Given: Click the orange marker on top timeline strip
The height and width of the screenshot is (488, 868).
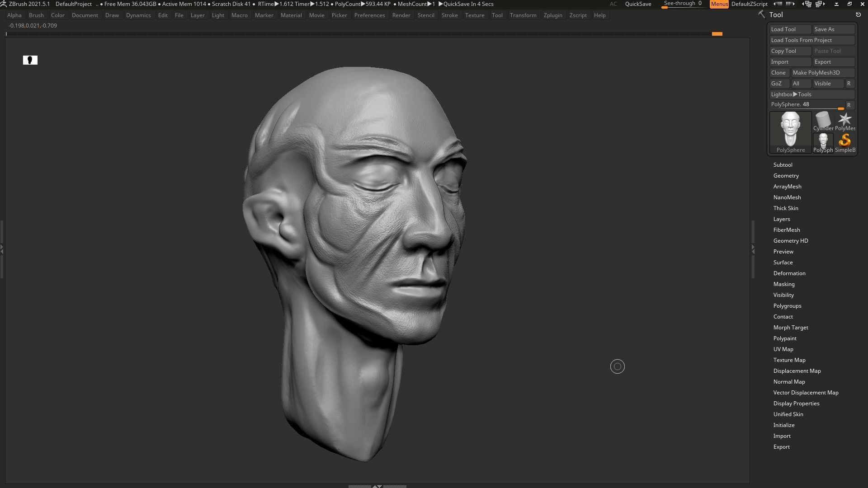Looking at the screenshot, I should pos(717,34).
